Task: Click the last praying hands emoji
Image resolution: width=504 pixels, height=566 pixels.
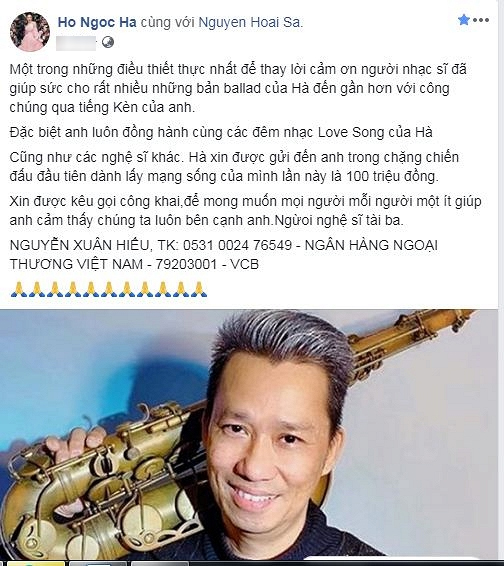Action: [x=199, y=289]
